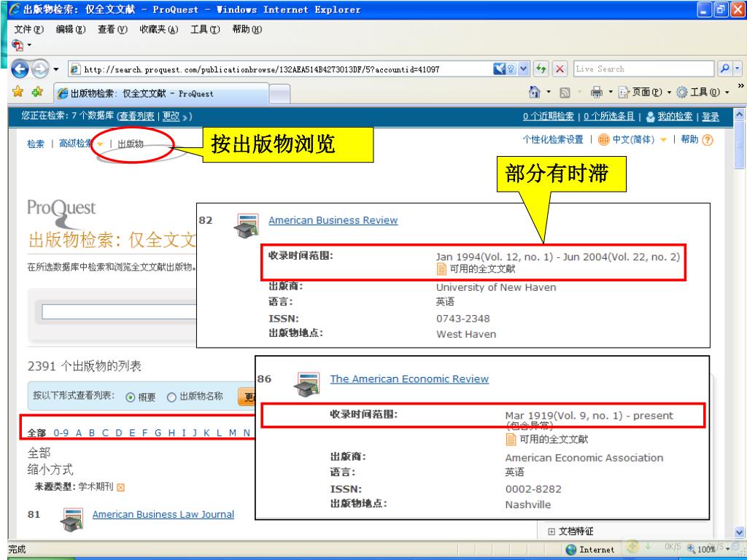
Task: Click the 我的检索 user icon
Action: pos(650,117)
